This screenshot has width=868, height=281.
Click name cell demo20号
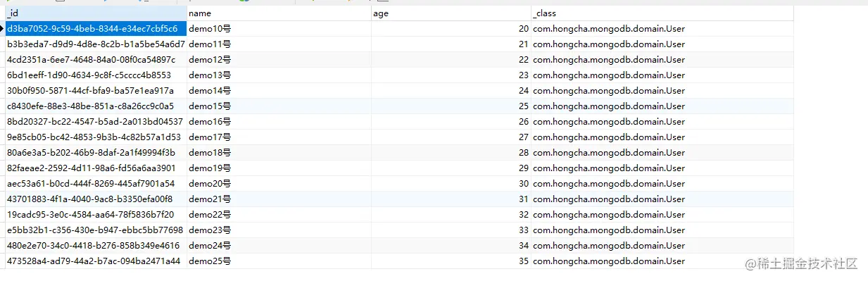tap(279, 184)
